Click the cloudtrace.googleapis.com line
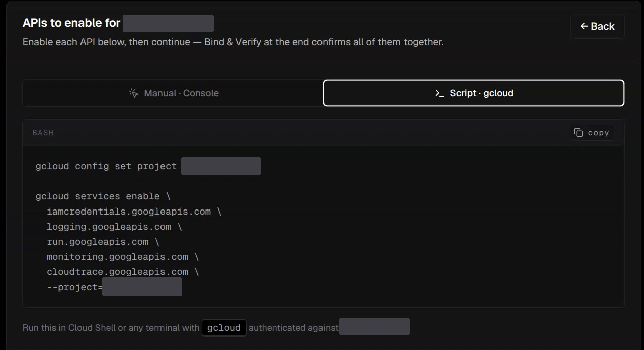The height and width of the screenshot is (350, 644). 123,272
